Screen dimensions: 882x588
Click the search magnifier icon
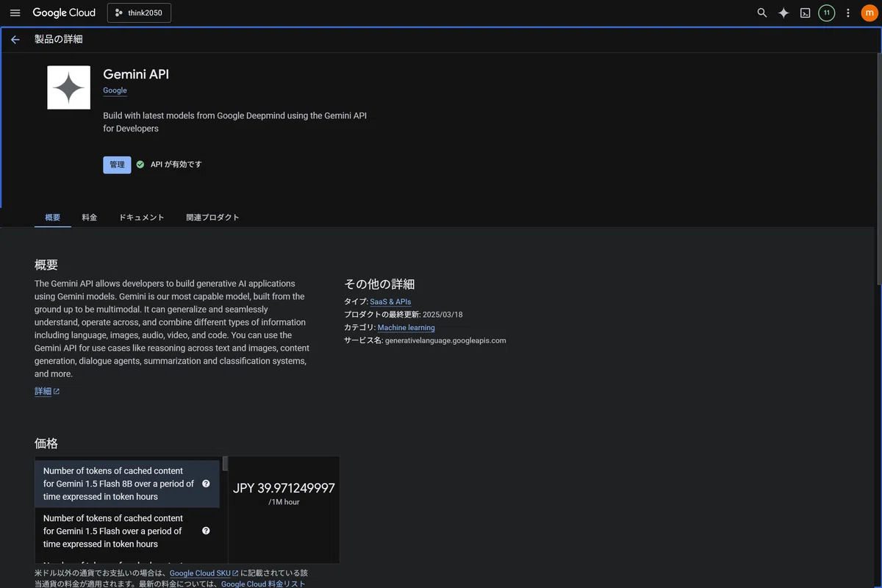[762, 12]
